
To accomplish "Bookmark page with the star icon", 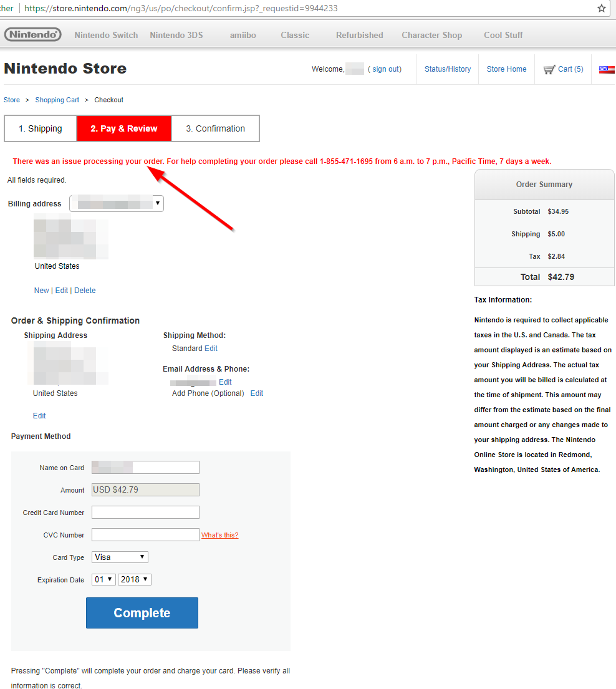I will [x=602, y=8].
